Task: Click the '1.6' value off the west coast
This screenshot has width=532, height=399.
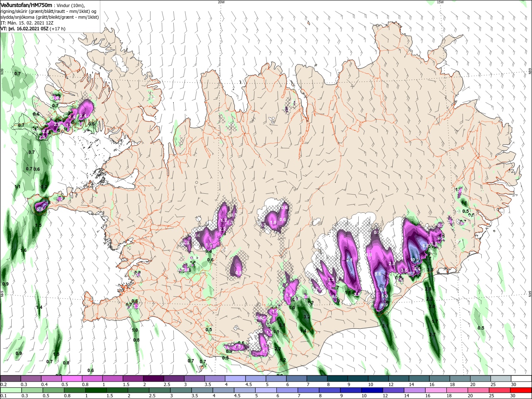Action: pos(23,250)
